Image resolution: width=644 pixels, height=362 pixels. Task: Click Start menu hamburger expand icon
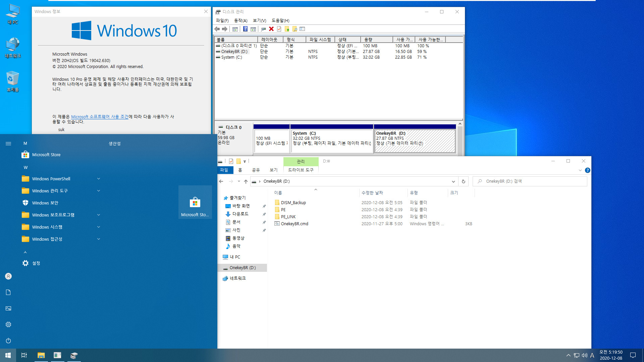point(8,143)
